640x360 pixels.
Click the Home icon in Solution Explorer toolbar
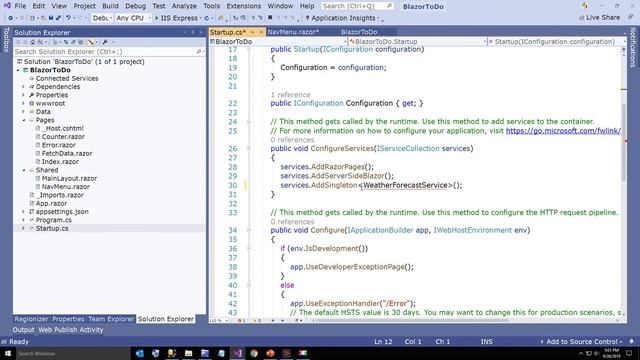point(33,42)
